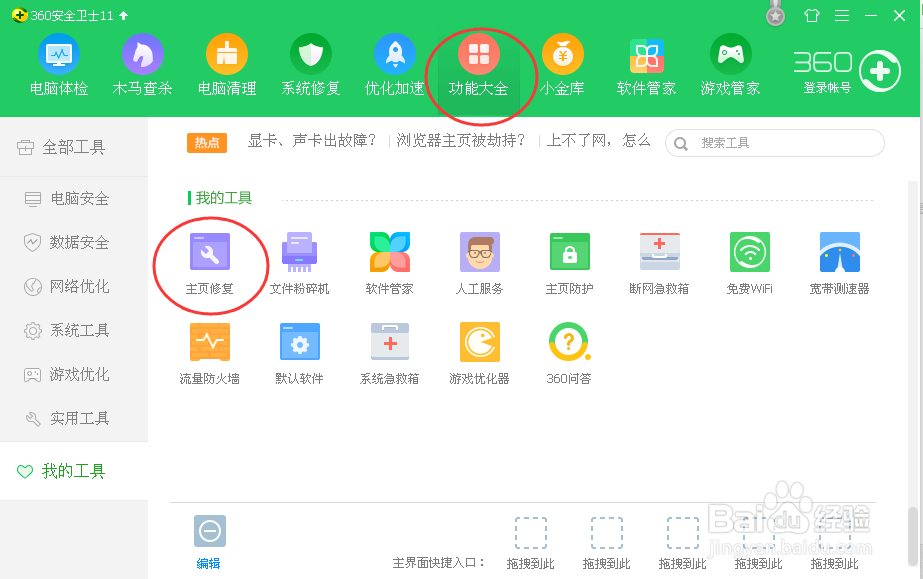Screen dimensions: 923x579
Task: Open 小金库 money bag
Action: coord(562,66)
